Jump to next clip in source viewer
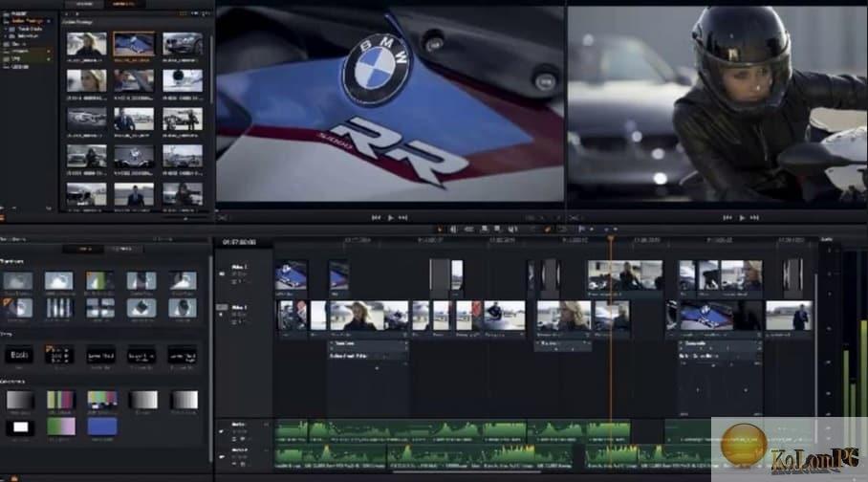The width and height of the screenshot is (868, 482). click(x=403, y=218)
